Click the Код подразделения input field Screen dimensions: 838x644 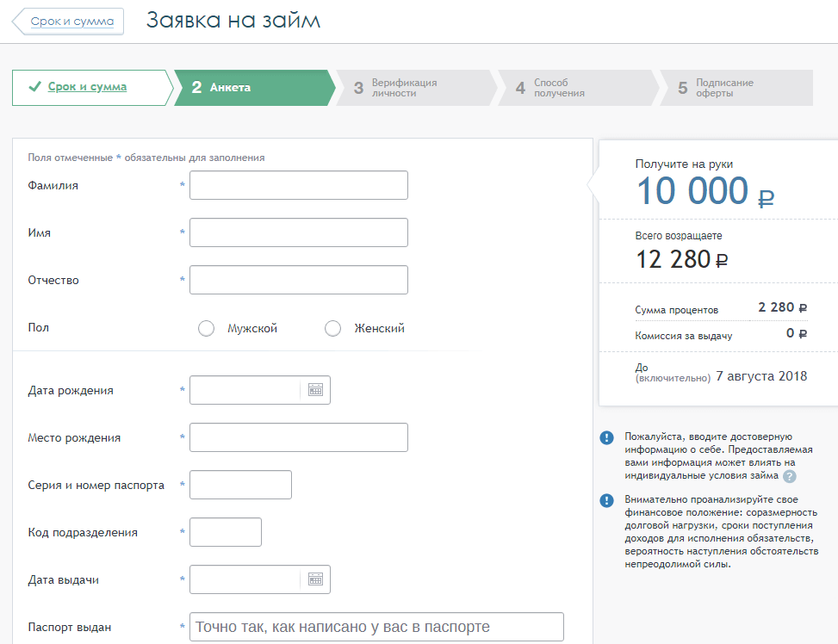pos(225,532)
